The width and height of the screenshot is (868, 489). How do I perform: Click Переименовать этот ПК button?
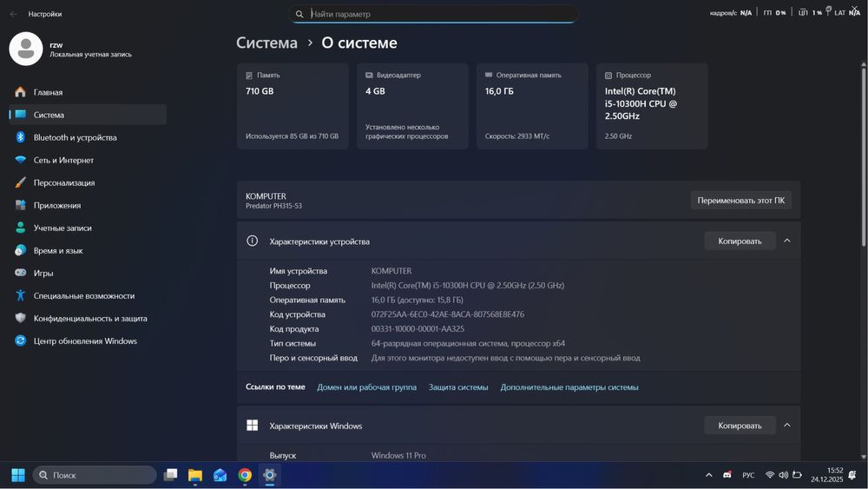click(740, 201)
